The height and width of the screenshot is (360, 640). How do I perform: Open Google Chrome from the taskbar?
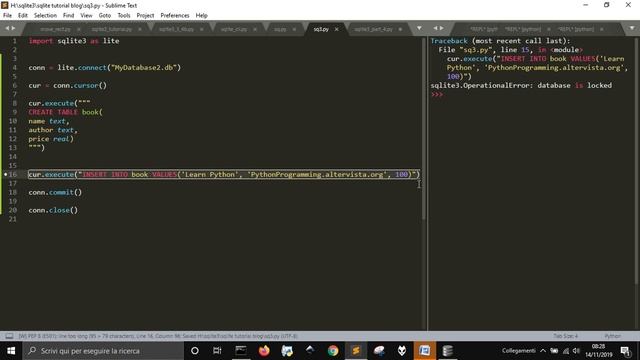point(333,351)
